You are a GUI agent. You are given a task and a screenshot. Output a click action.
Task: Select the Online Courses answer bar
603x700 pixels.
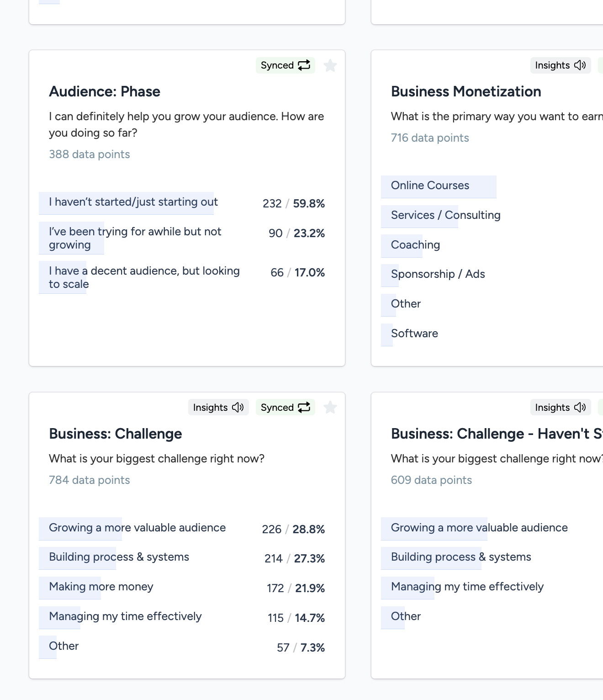(430, 186)
